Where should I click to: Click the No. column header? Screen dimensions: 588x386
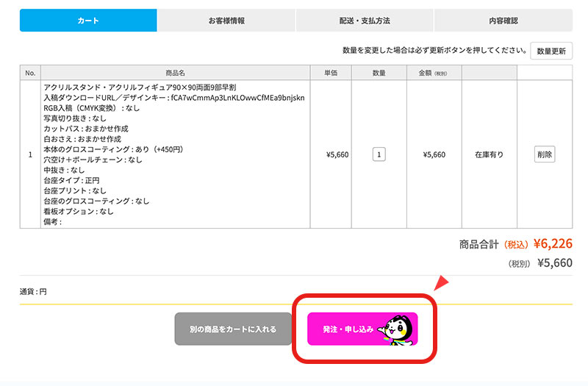(x=30, y=73)
